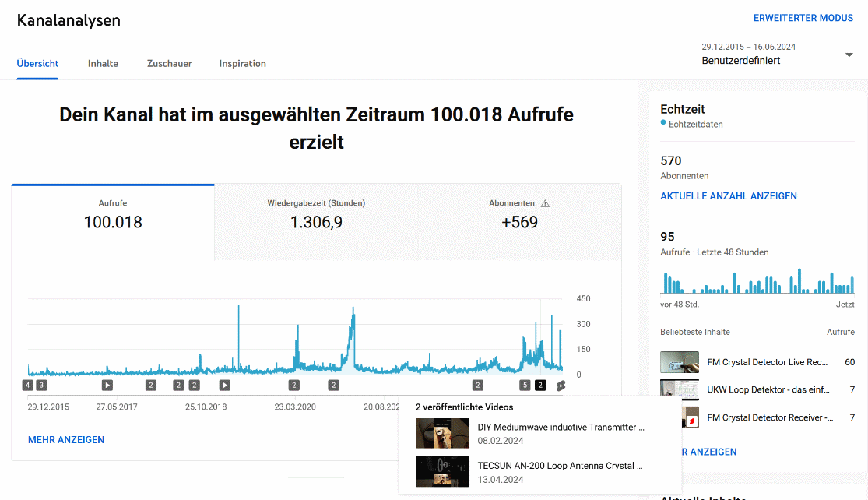Screen dimensions: 868x500
Task: Click the chart marker labeled 4
Action: 28,385
